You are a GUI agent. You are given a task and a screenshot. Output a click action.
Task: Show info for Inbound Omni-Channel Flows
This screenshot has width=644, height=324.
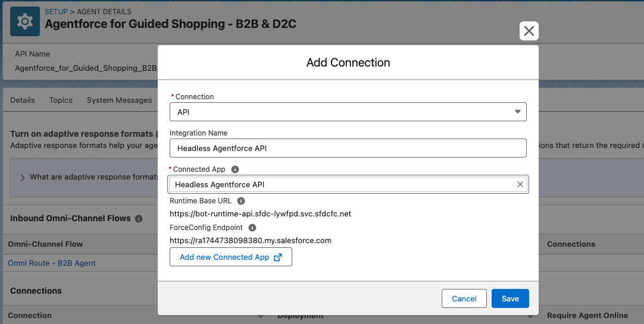click(x=139, y=219)
